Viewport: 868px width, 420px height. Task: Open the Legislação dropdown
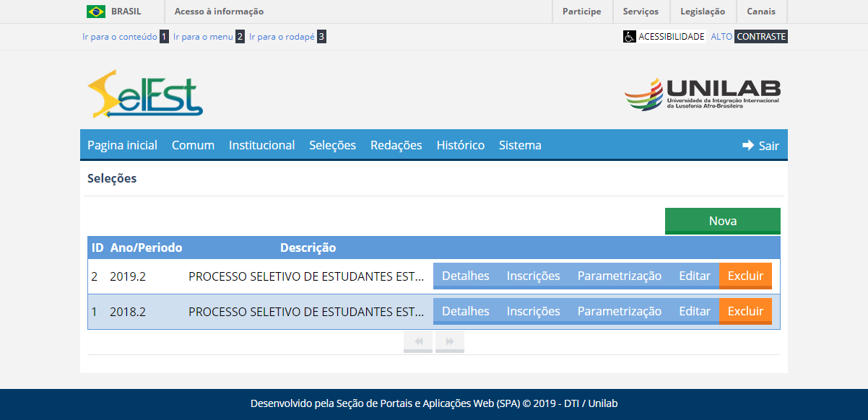[703, 11]
